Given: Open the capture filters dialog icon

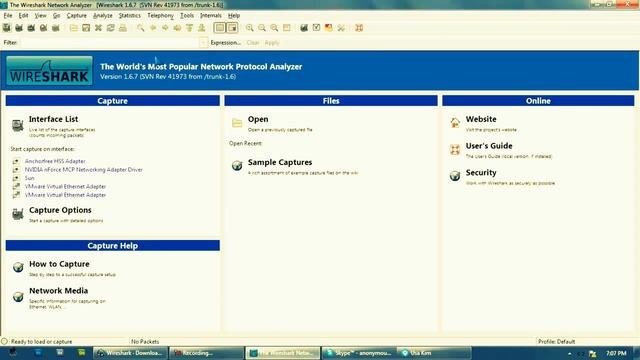Looking at the screenshot, I should [x=304, y=28].
